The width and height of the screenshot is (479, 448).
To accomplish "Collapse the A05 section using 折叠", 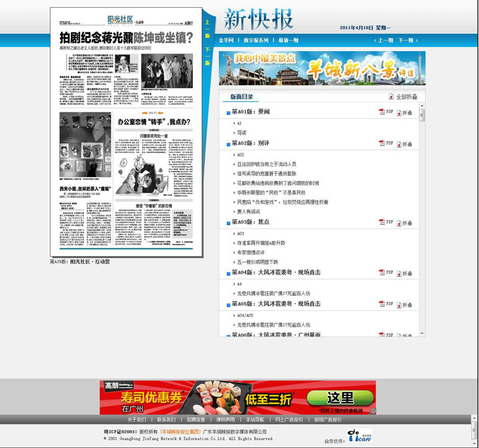I will coord(405,305).
